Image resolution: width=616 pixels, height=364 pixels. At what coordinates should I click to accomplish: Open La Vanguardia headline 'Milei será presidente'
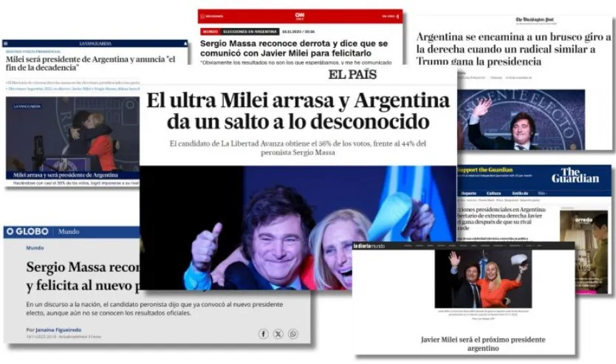tap(90, 63)
